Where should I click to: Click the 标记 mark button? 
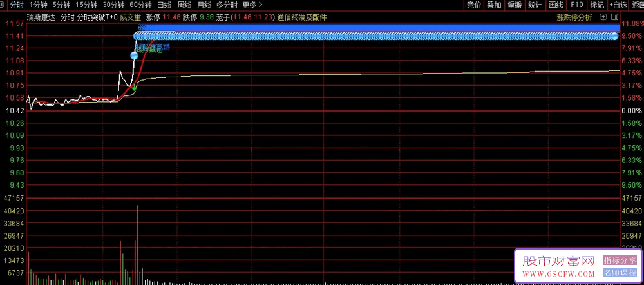[x=597, y=5]
